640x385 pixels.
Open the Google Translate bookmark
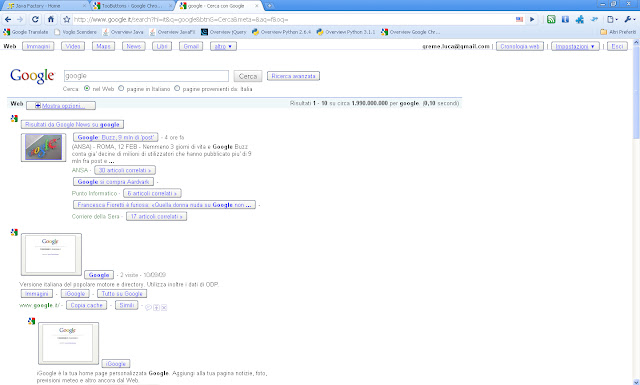26,32
